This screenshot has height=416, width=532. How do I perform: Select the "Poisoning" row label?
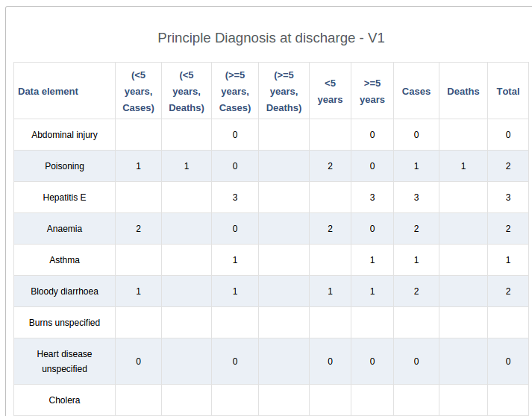pos(64,166)
